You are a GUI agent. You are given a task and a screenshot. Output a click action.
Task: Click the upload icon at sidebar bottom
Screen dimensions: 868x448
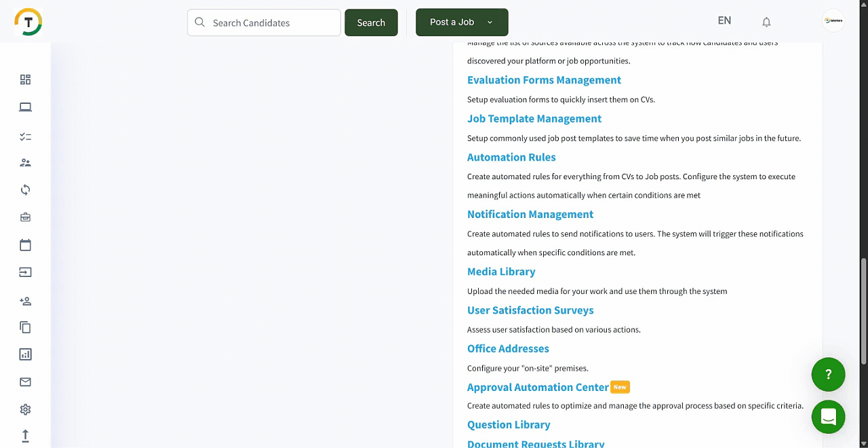(25, 435)
